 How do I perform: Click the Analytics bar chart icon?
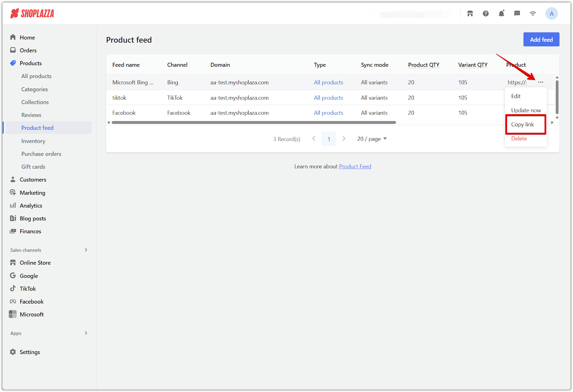tap(13, 205)
